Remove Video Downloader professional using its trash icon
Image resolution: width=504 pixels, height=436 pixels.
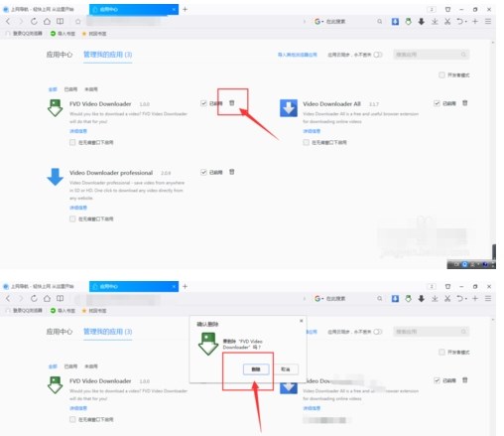tap(232, 172)
